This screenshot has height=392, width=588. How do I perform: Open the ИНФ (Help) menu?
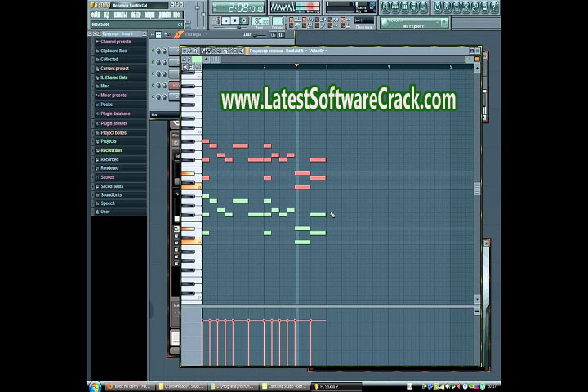176,15
